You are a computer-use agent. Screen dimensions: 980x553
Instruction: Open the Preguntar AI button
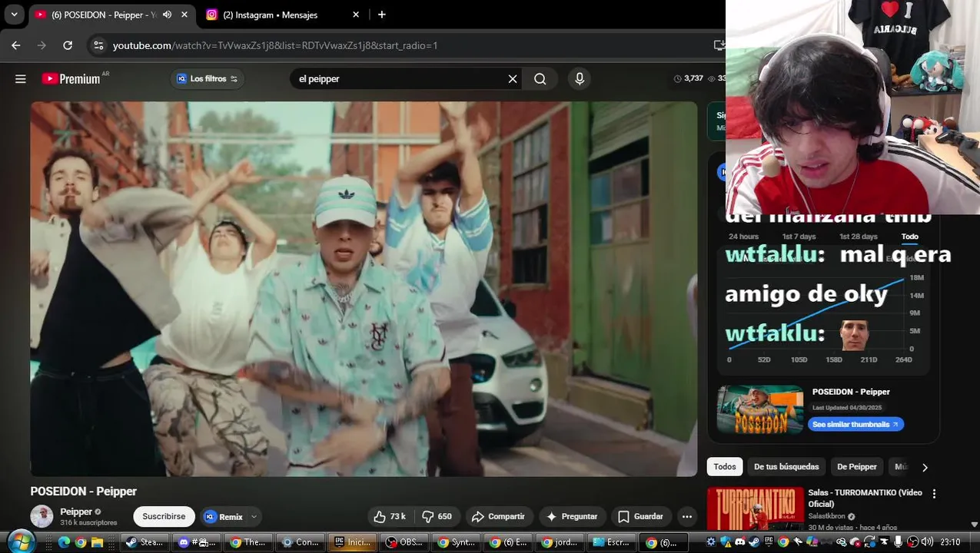(x=572, y=516)
